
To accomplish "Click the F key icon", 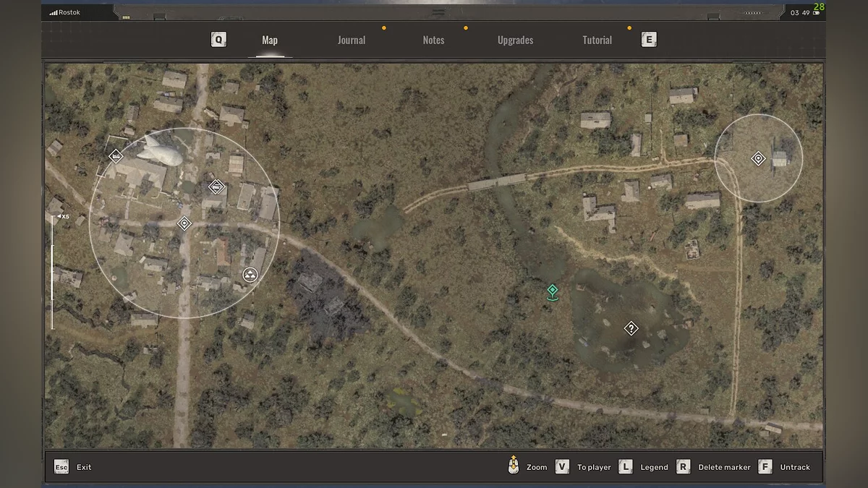I will (x=765, y=467).
